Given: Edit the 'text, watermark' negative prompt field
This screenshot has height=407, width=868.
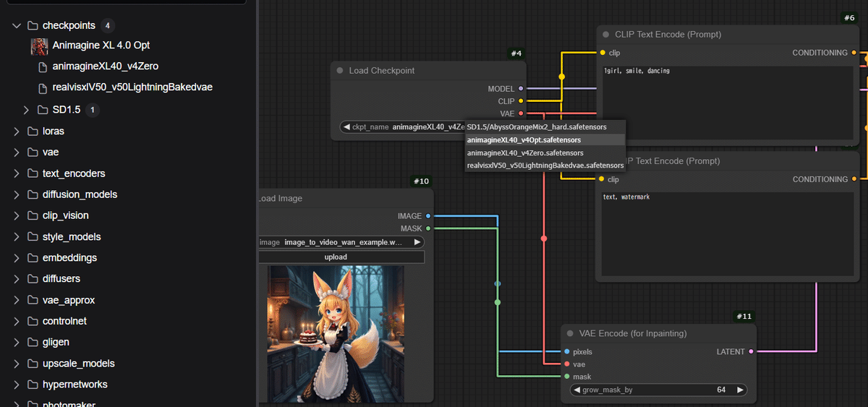Looking at the screenshot, I should click(727, 233).
